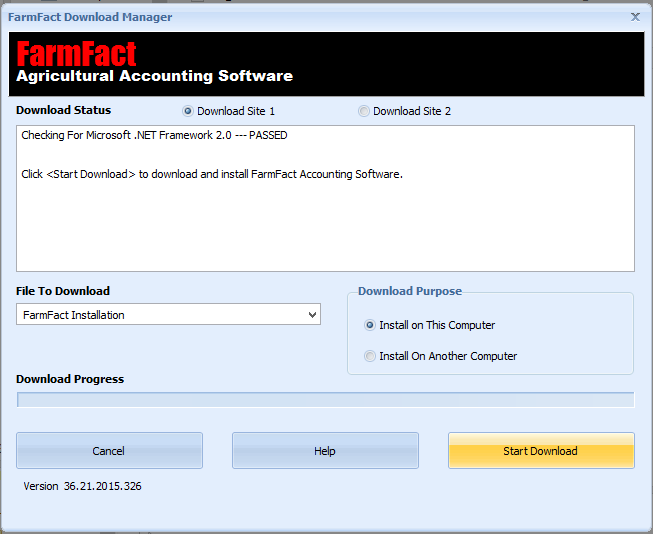The image size is (653, 534).
Task: Click the Agricultural Accounting Software banner text
Action: (x=155, y=76)
